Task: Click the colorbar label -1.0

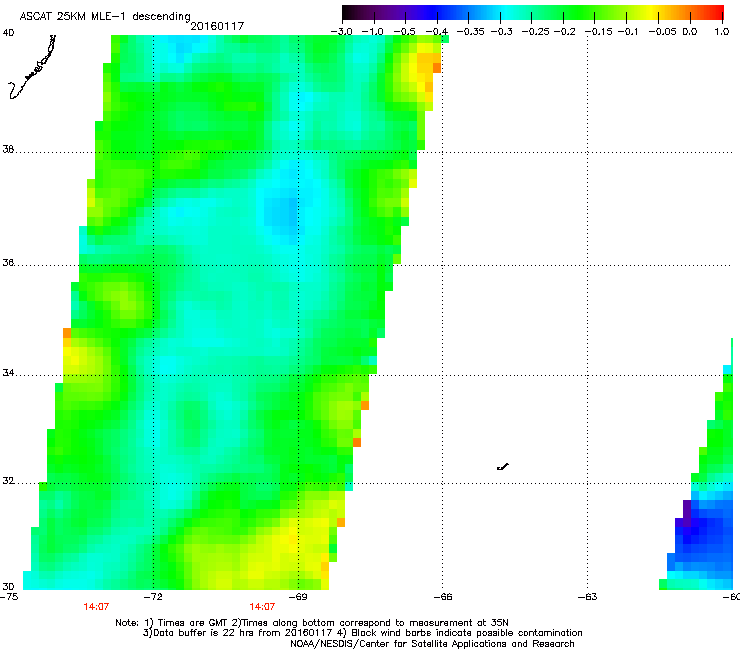Action: point(372,32)
